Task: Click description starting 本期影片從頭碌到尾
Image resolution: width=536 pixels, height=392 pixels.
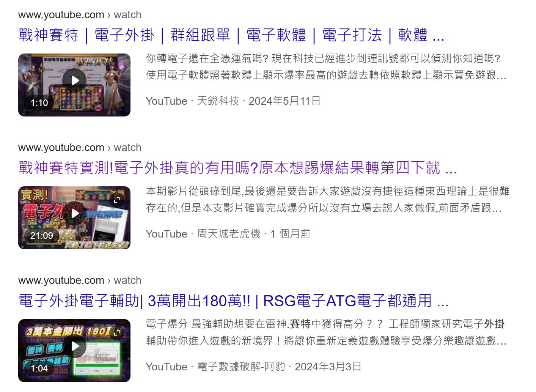Action: click(x=327, y=200)
